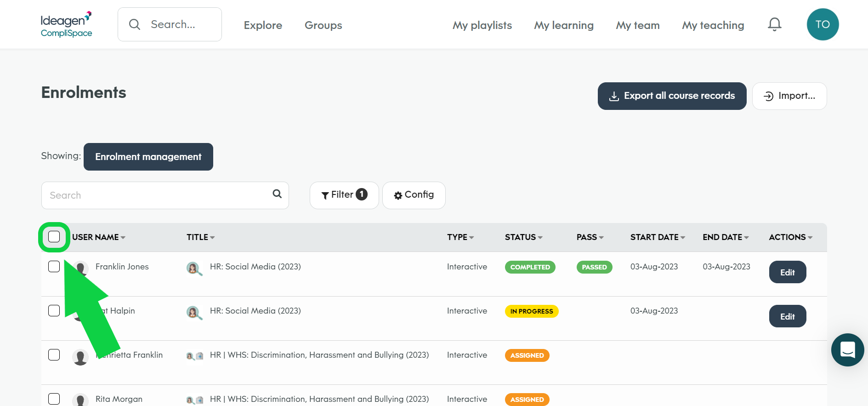Click the Import... button

click(789, 96)
